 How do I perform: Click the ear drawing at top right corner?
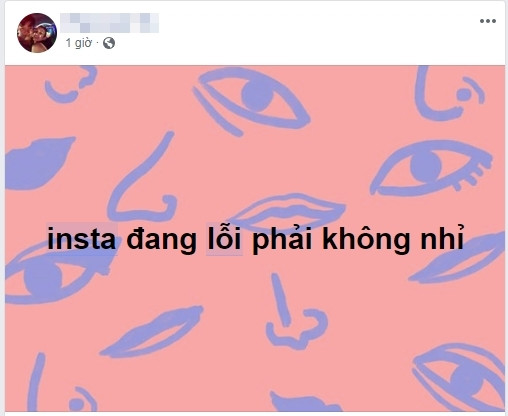click(448, 93)
